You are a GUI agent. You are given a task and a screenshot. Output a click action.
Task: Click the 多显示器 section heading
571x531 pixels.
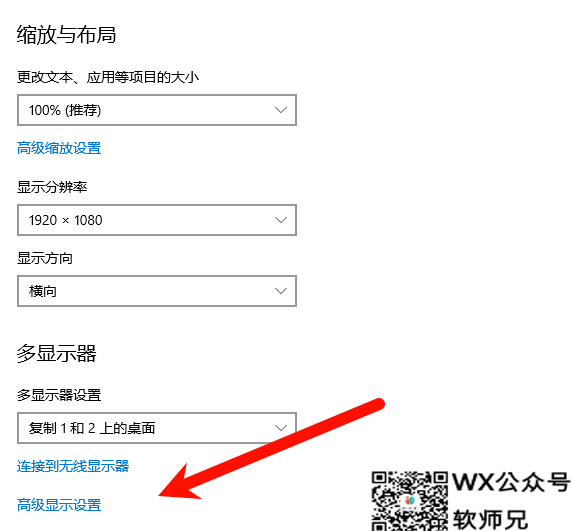(x=56, y=353)
